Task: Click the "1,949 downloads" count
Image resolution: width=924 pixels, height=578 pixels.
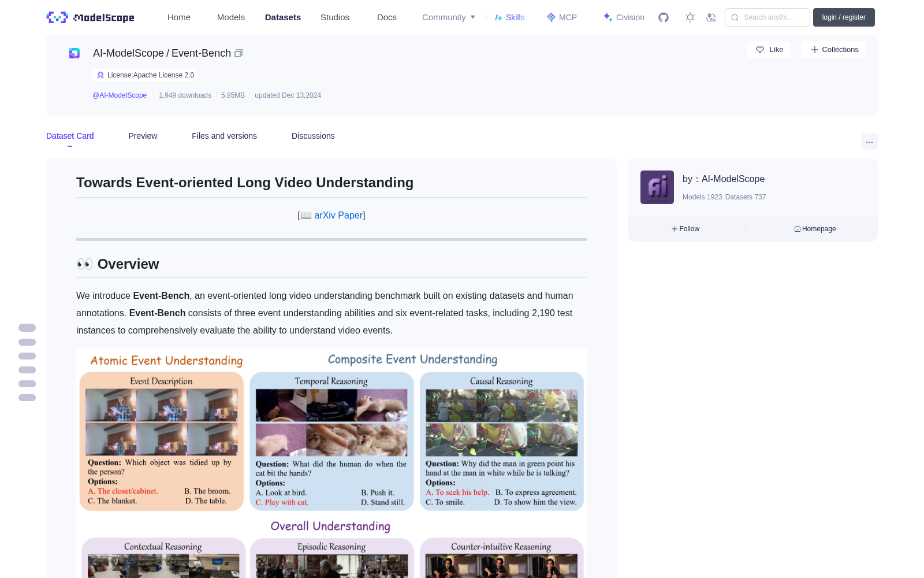Action: click(185, 95)
